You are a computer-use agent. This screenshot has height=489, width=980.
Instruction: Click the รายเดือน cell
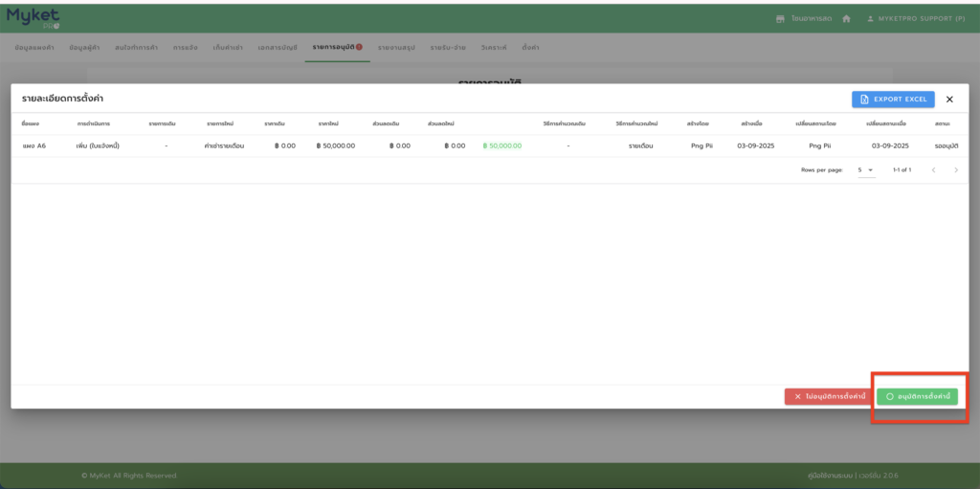[x=640, y=145]
